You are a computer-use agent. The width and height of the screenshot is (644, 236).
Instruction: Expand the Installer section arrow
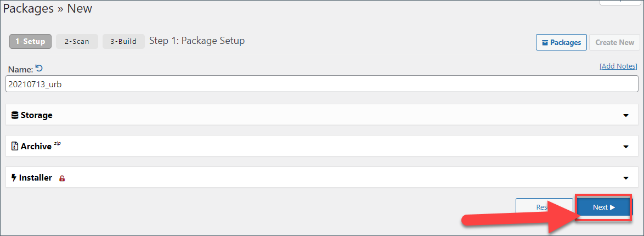(x=626, y=178)
